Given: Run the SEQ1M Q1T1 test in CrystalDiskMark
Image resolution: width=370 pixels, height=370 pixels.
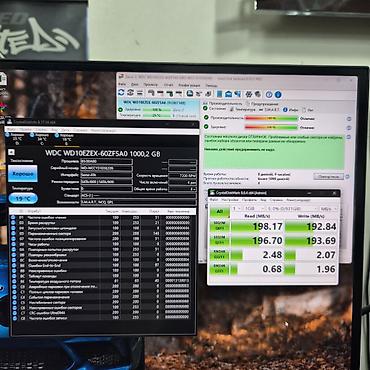Looking at the screenshot, I should (x=219, y=240).
